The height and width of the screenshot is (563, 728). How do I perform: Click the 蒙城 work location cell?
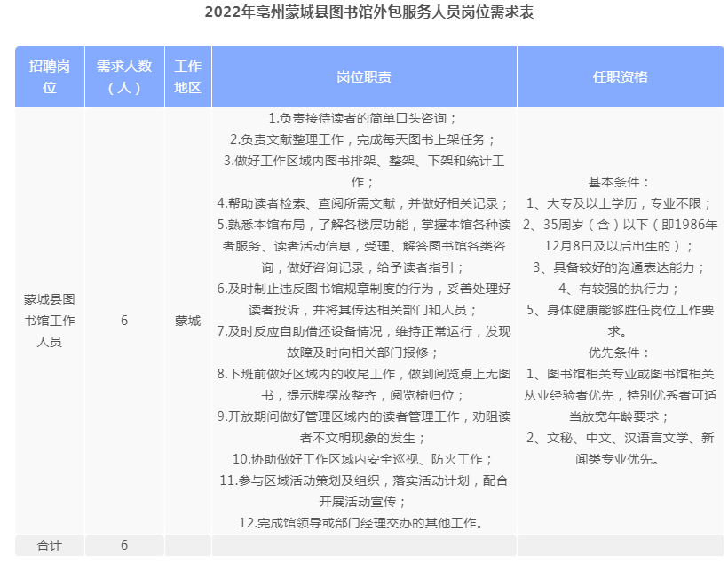tap(188, 321)
